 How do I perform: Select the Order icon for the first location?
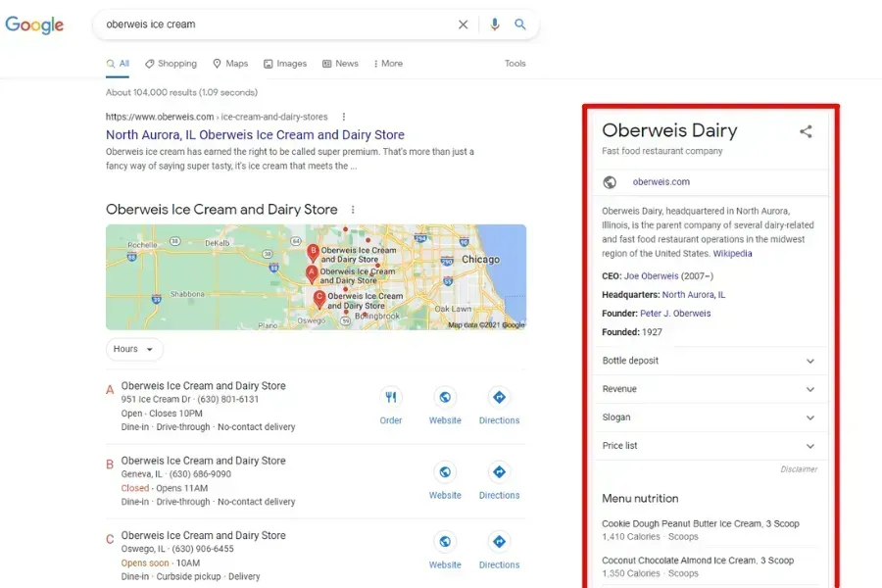pos(391,397)
